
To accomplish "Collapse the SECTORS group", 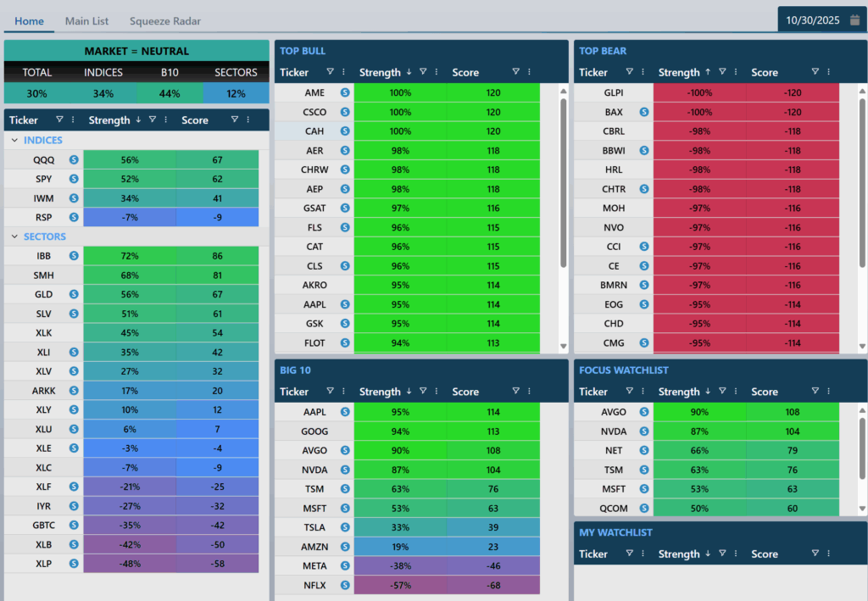I will pos(15,237).
